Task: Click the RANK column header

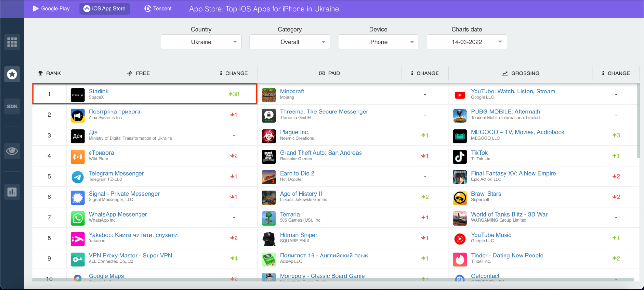Action: (x=49, y=73)
